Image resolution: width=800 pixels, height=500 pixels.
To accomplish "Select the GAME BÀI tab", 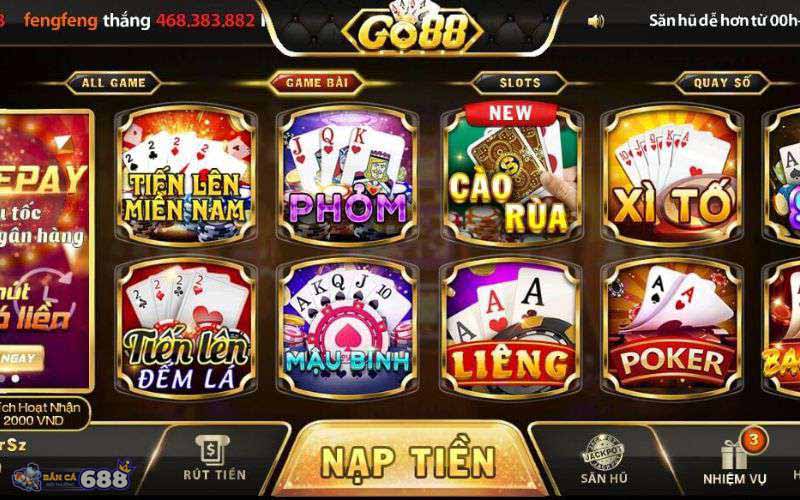I will (316, 83).
